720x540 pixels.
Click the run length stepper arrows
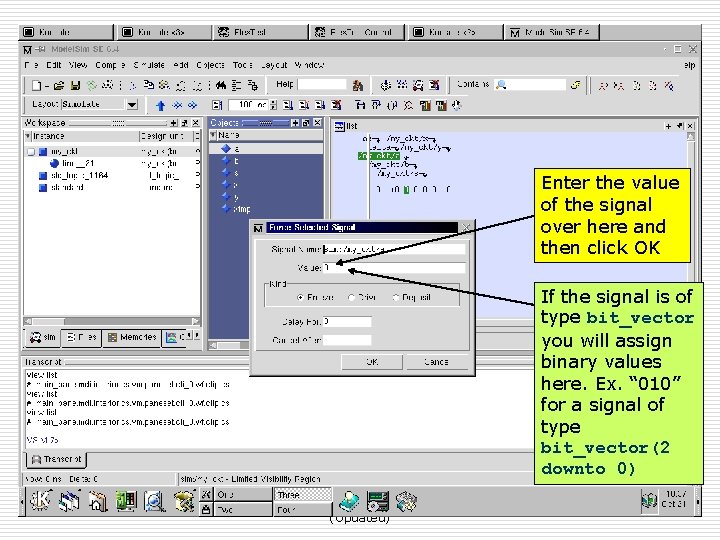coord(274,105)
